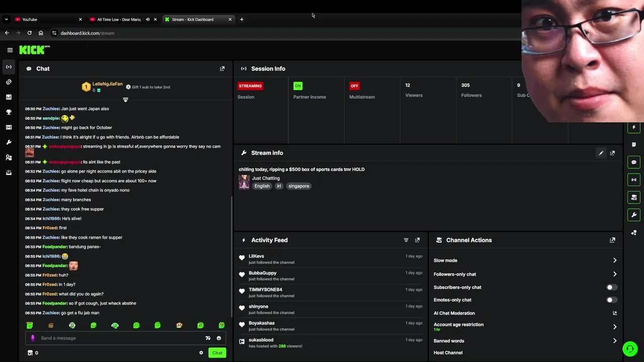Open AI Chat Moderation external link icon
The image size is (644, 362).
[x=615, y=313]
